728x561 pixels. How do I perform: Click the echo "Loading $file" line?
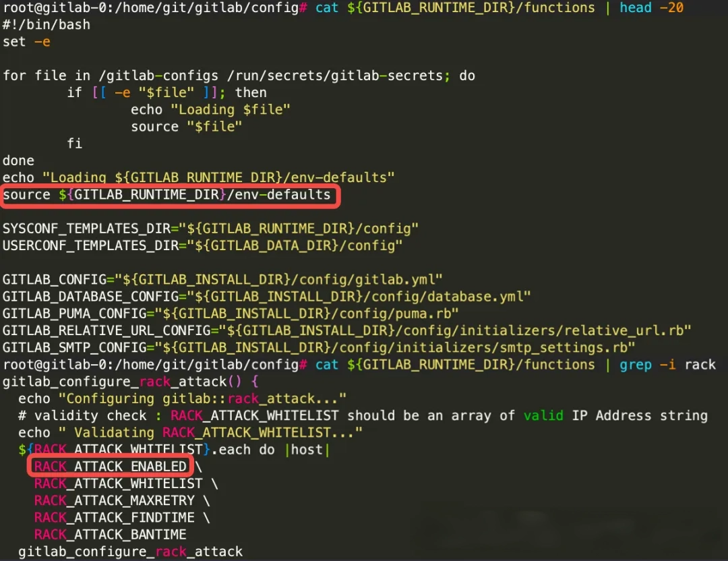pyautogui.click(x=210, y=109)
